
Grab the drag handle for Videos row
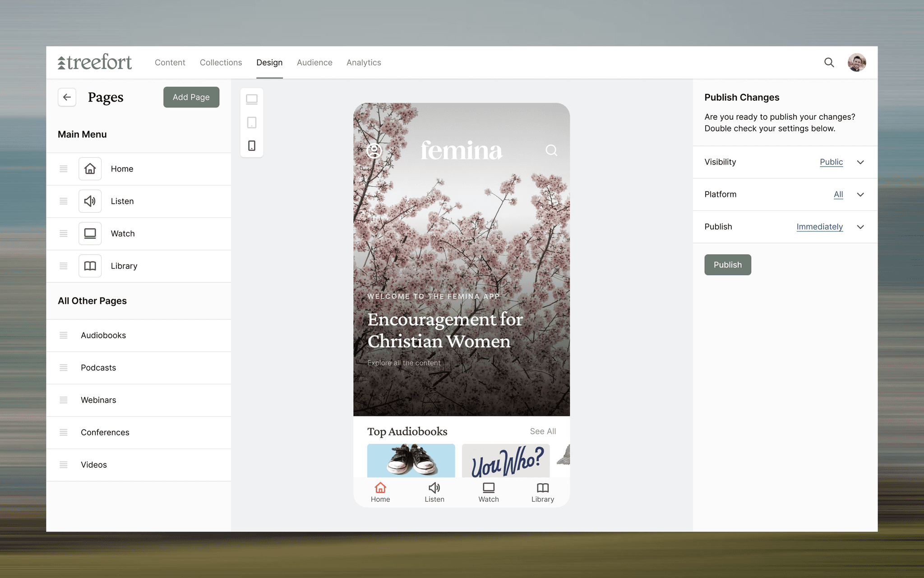click(x=64, y=465)
